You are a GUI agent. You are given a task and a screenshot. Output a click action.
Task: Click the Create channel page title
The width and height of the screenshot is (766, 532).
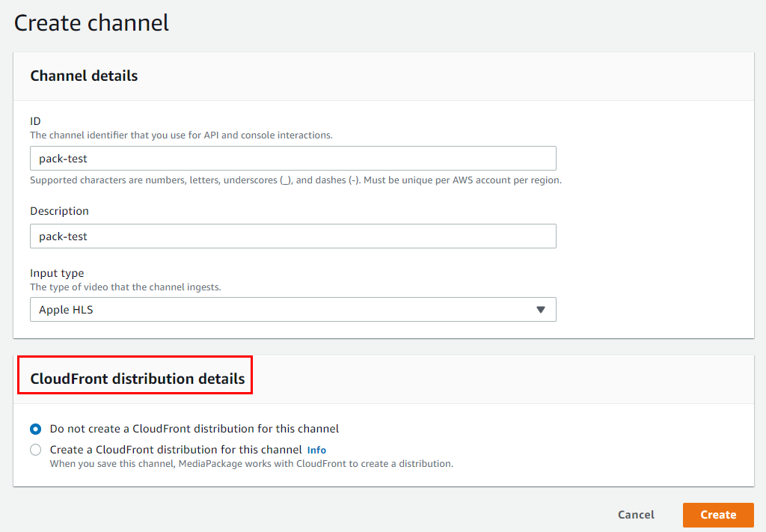click(x=91, y=23)
